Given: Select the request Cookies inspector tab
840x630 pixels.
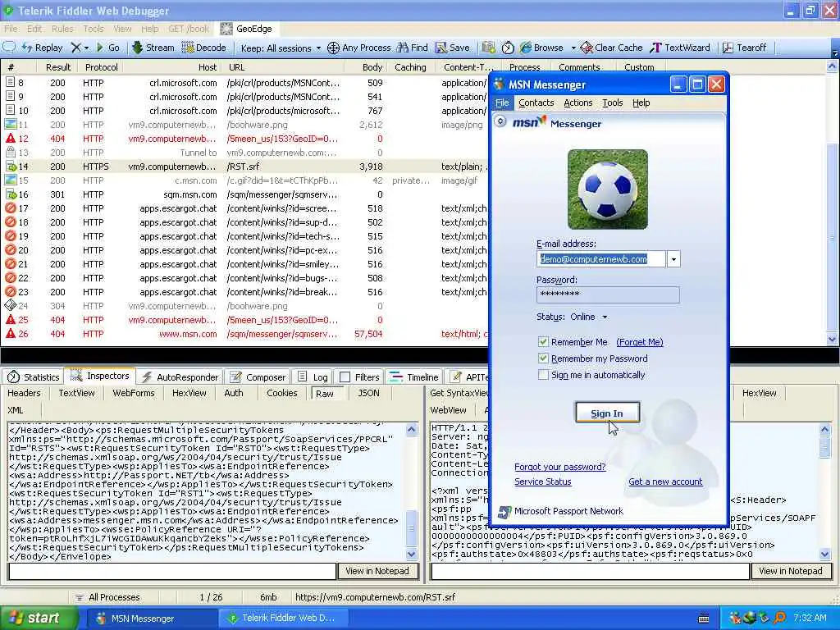Looking at the screenshot, I should tap(282, 393).
